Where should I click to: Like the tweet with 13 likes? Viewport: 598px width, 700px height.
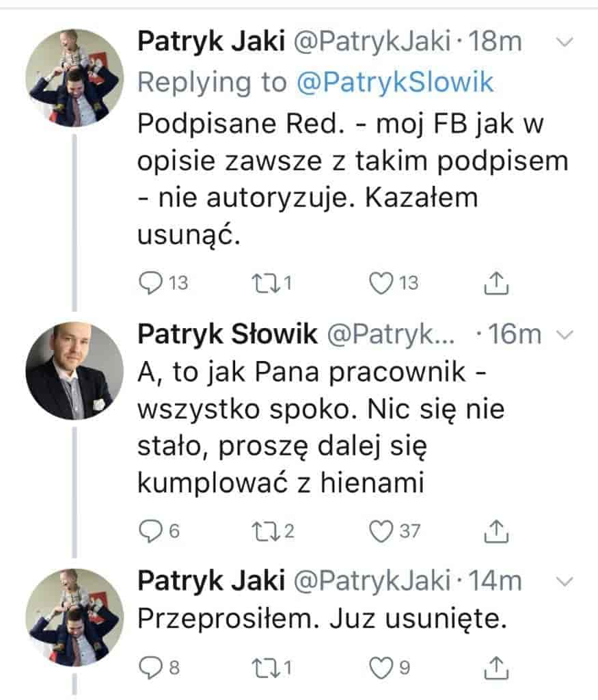381,283
